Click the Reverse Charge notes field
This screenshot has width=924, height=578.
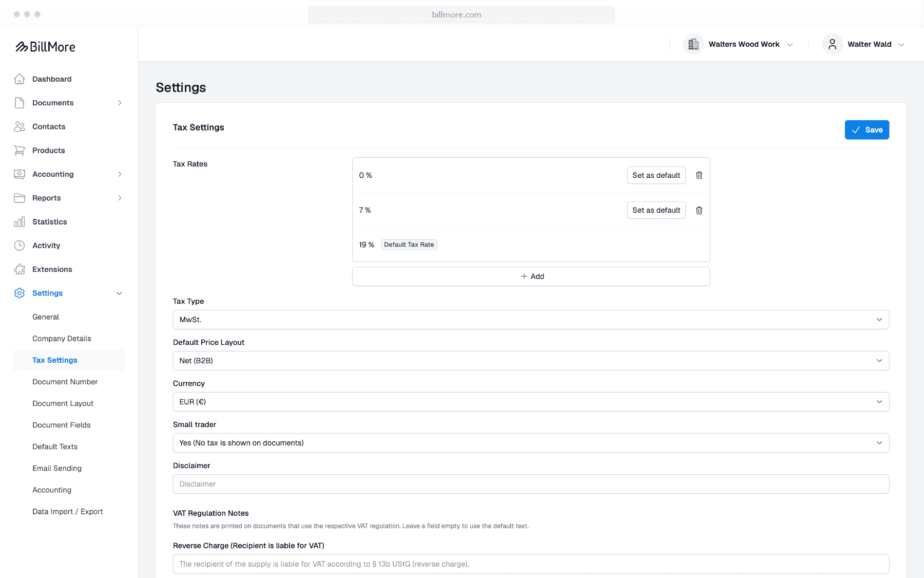point(531,564)
